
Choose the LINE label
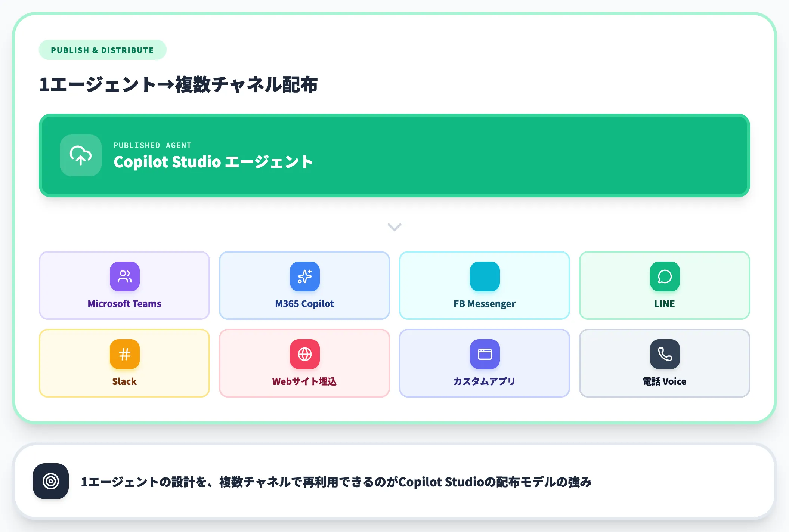[665, 304]
